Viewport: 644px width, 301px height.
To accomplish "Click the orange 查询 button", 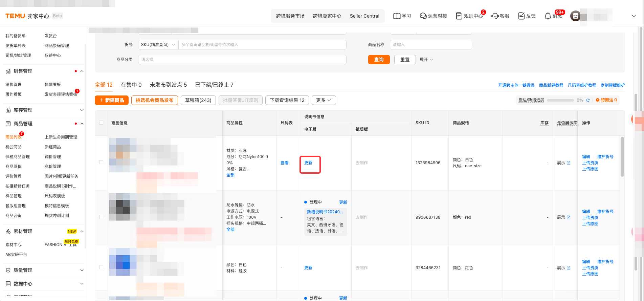I will [x=379, y=60].
